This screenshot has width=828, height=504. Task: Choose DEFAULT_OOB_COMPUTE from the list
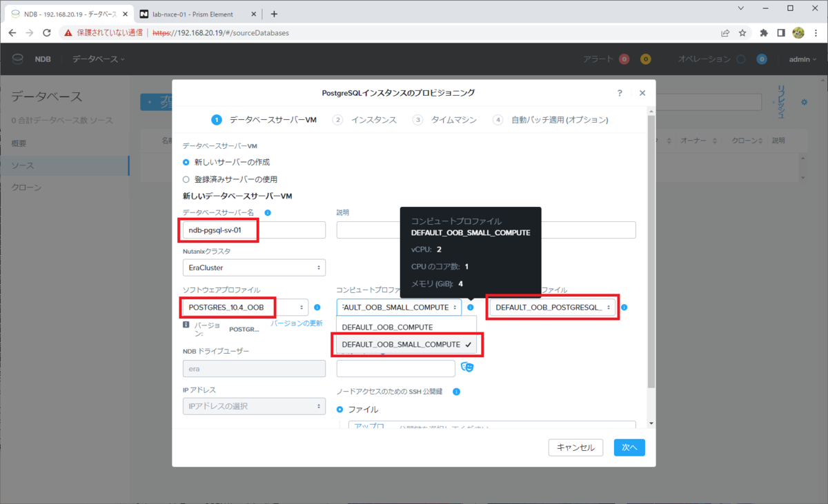click(406, 327)
